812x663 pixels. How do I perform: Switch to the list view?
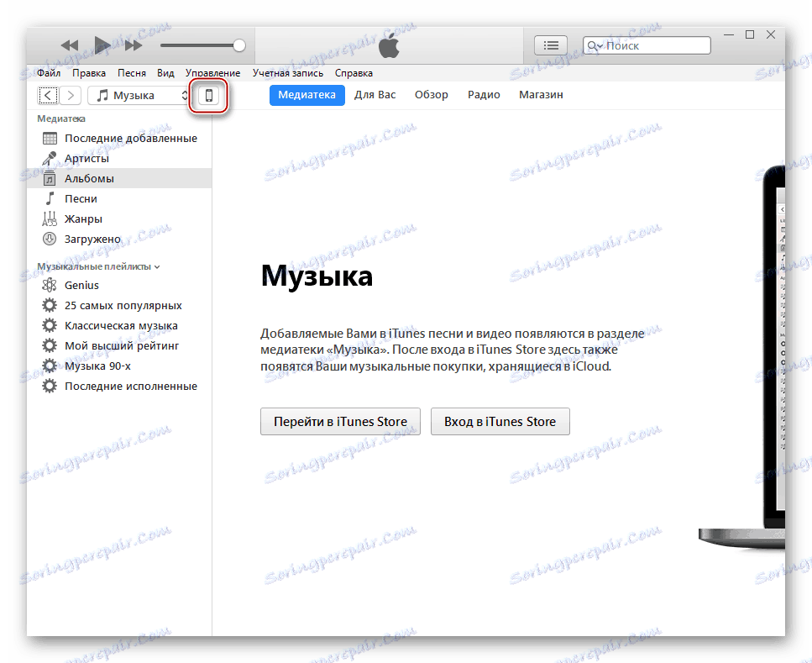(x=551, y=45)
